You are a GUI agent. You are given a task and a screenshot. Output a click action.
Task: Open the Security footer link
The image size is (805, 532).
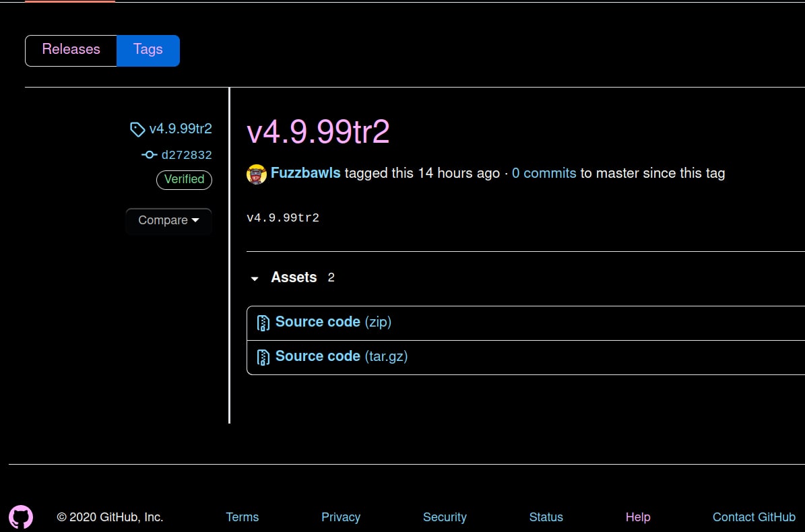[x=445, y=517]
